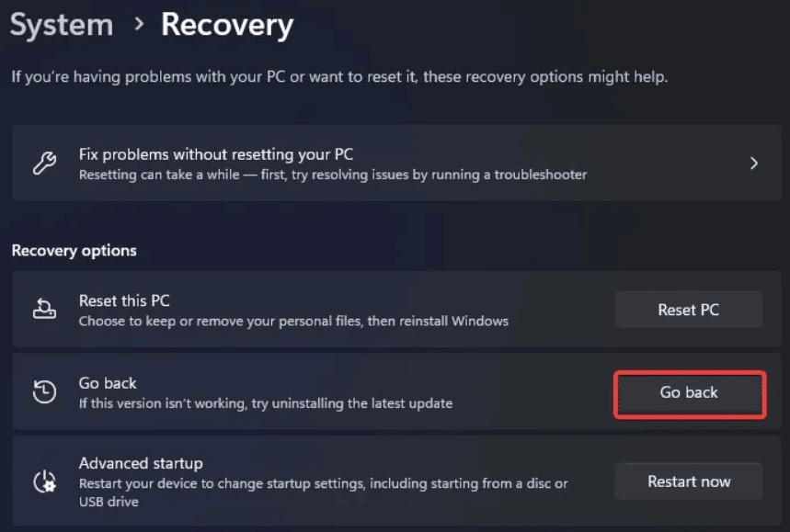Select the Reset this PC row

pyautogui.click(x=322, y=309)
